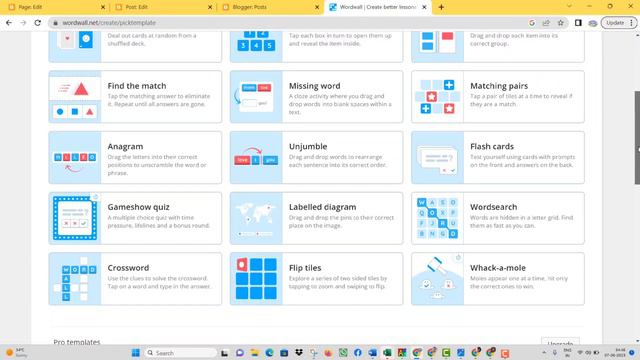Show hidden system tray icons
640x360 pixels.
coord(544,353)
